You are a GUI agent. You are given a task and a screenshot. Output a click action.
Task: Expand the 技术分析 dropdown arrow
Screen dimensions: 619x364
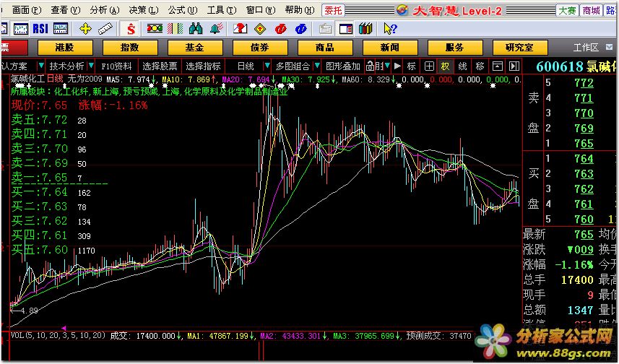(x=91, y=66)
